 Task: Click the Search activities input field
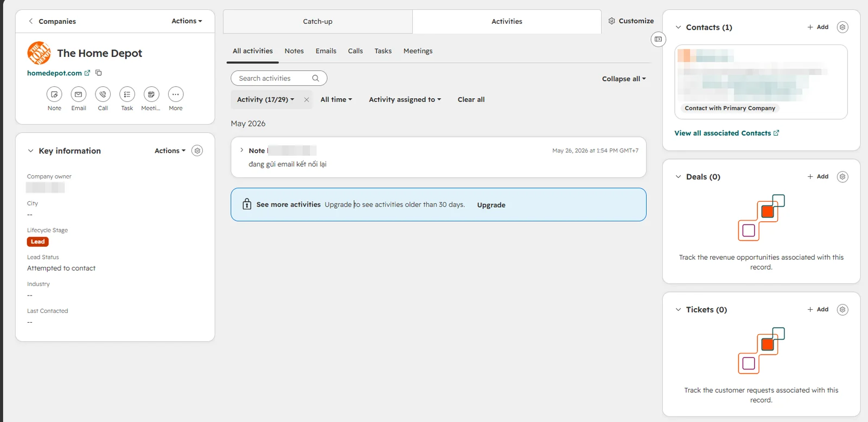pyautogui.click(x=279, y=78)
